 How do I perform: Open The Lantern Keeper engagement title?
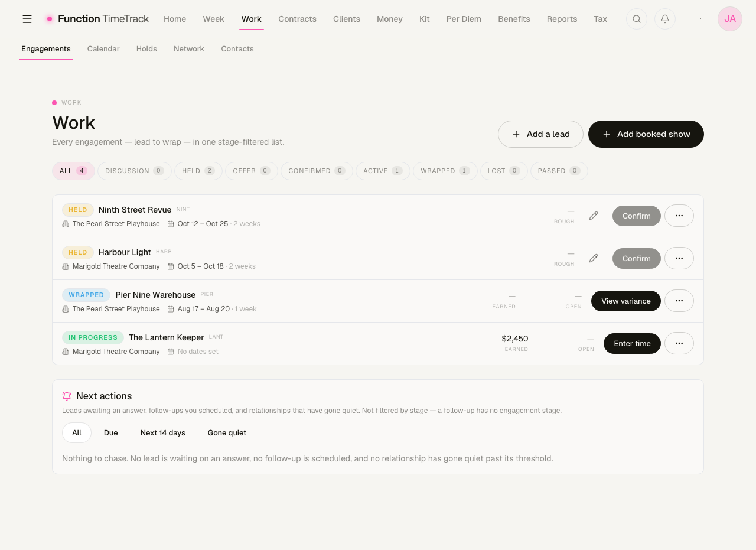point(167,337)
